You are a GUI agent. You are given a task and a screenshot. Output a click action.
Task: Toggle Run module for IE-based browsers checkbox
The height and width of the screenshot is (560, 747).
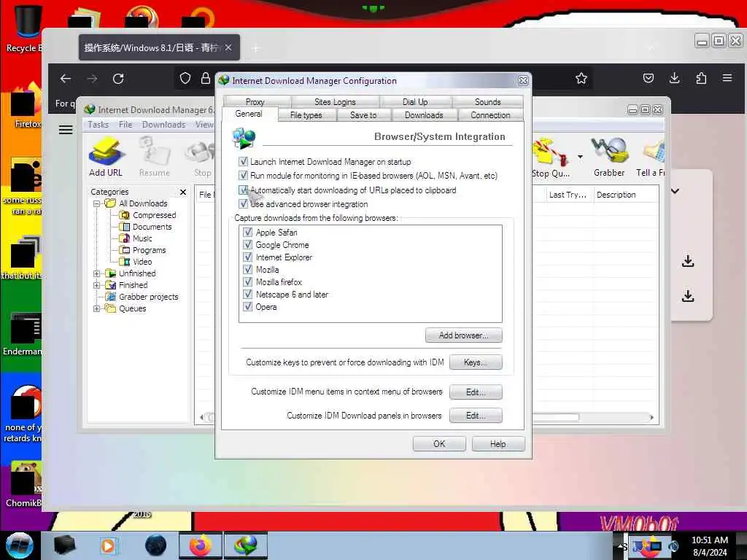tap(244, 175)
